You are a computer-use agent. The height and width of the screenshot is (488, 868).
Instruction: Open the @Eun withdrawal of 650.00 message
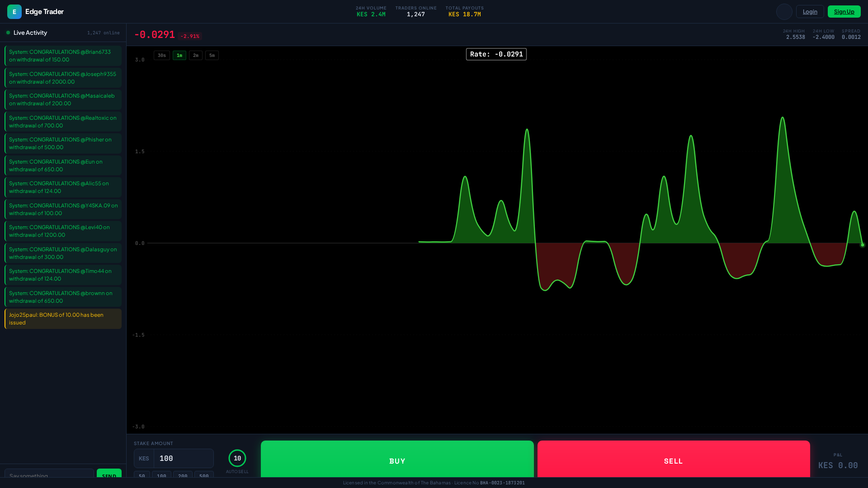pos(63,165)
